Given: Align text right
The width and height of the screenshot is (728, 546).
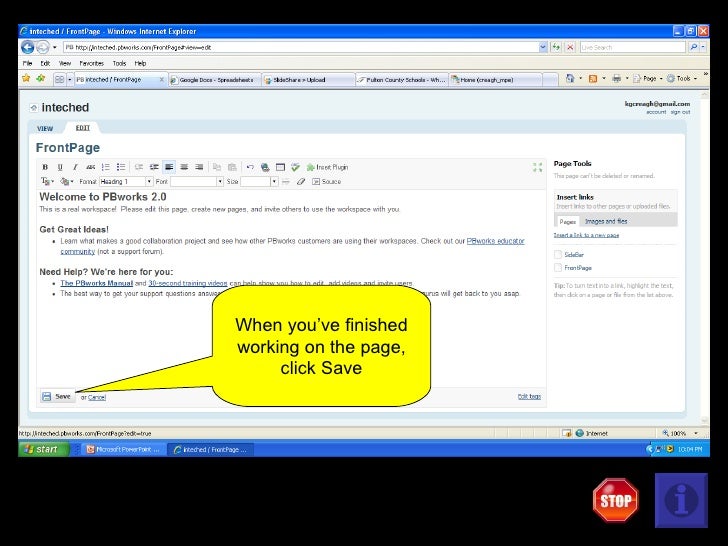Looking at the screenshot, I should coord(199,167).
